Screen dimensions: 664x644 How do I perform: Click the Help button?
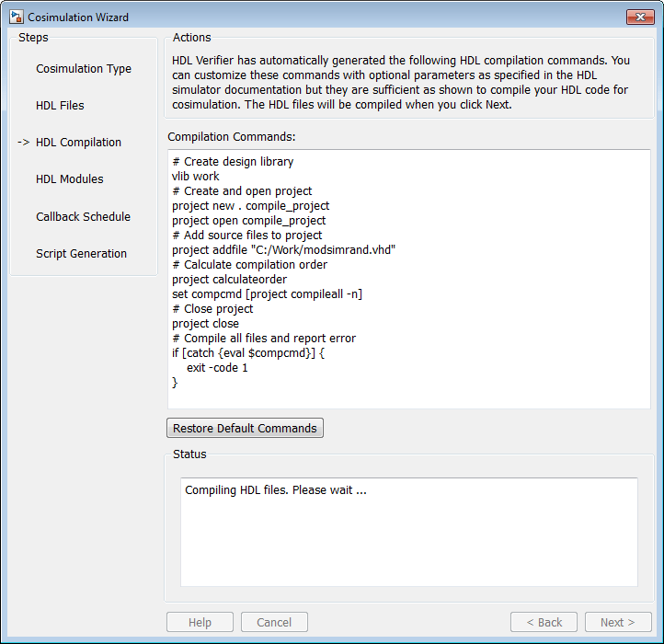click(200, 622)
